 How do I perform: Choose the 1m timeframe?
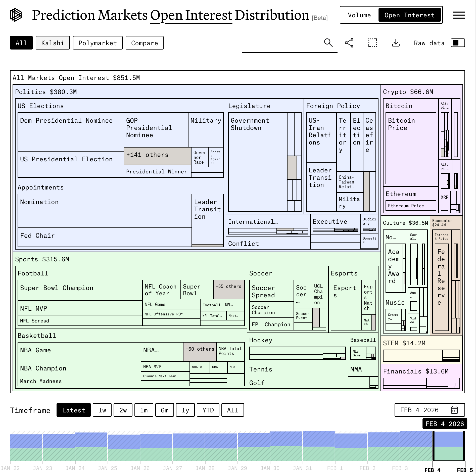coord(144,410)
